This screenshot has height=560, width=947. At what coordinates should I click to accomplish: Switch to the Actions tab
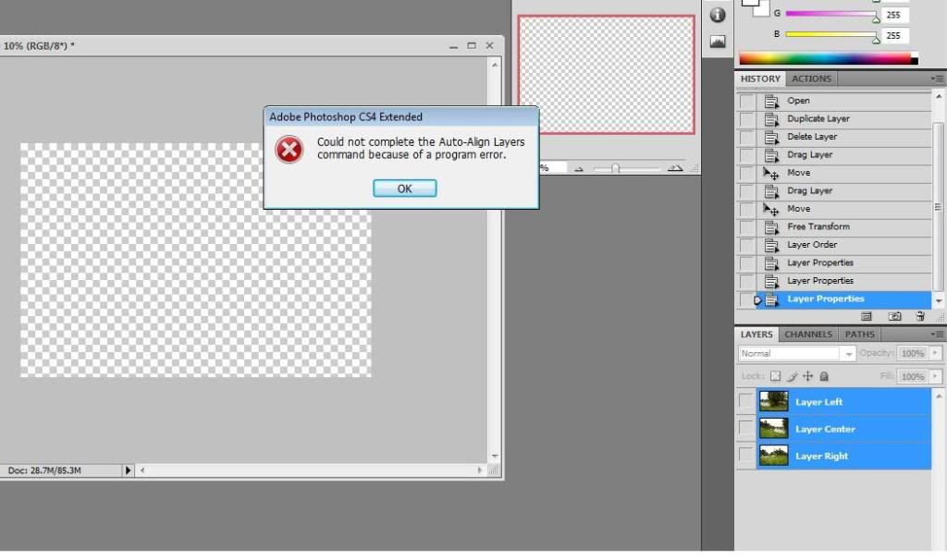tap(811, 79)
